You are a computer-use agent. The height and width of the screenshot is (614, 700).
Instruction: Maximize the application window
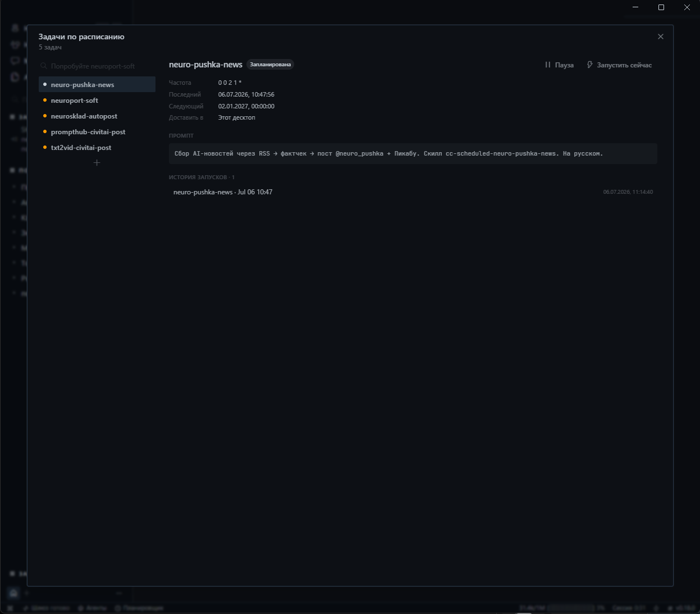coord(661,7)
